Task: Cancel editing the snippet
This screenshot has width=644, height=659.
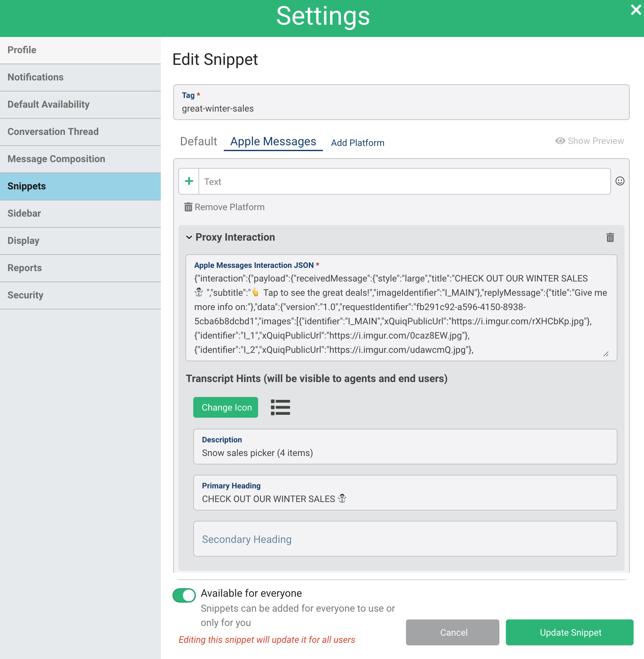Action: [x=453, y=633]
